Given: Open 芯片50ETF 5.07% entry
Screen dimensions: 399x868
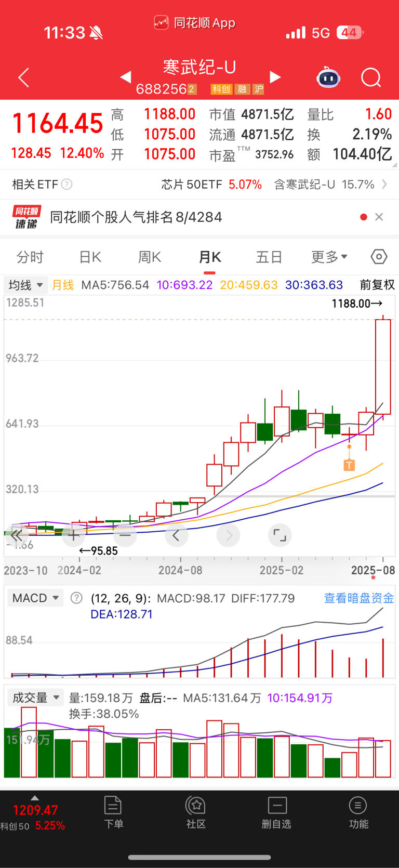Looking at the screenshot, I should 211,184.
